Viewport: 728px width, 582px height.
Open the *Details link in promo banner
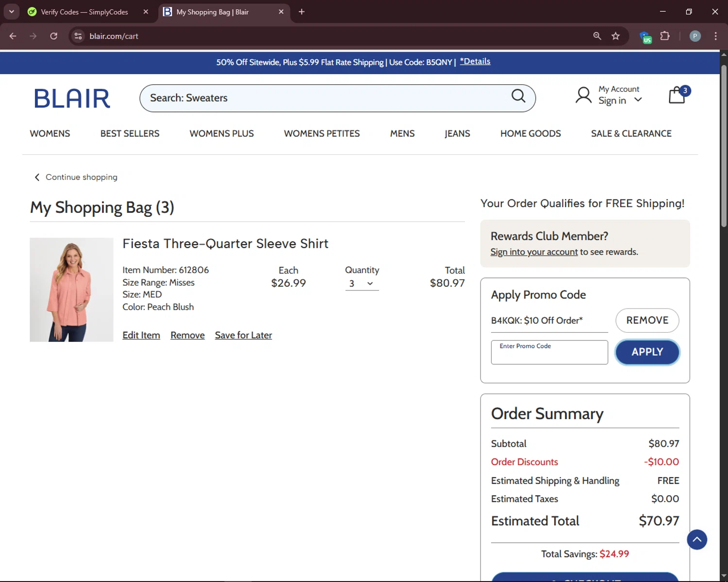click(x=475, y=61)
